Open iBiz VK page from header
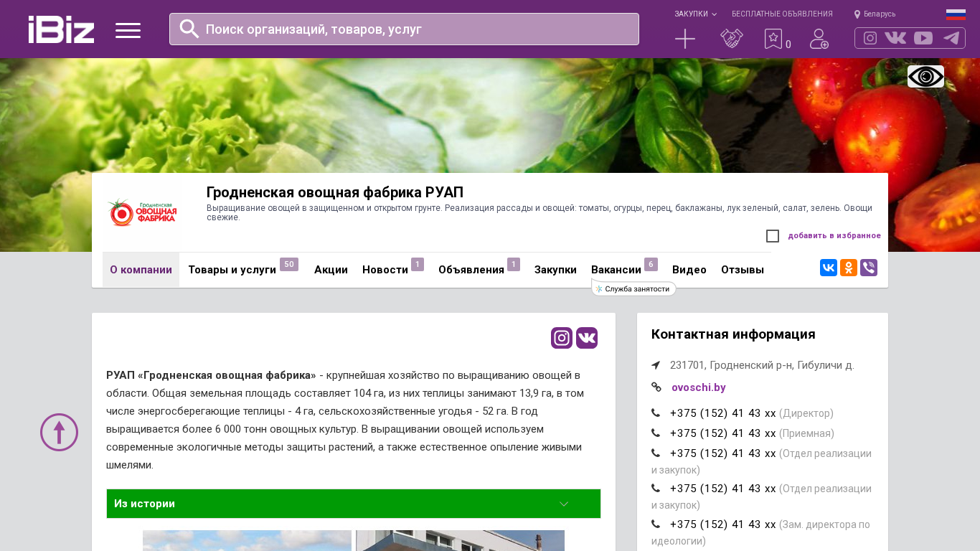 pos(895,38)
